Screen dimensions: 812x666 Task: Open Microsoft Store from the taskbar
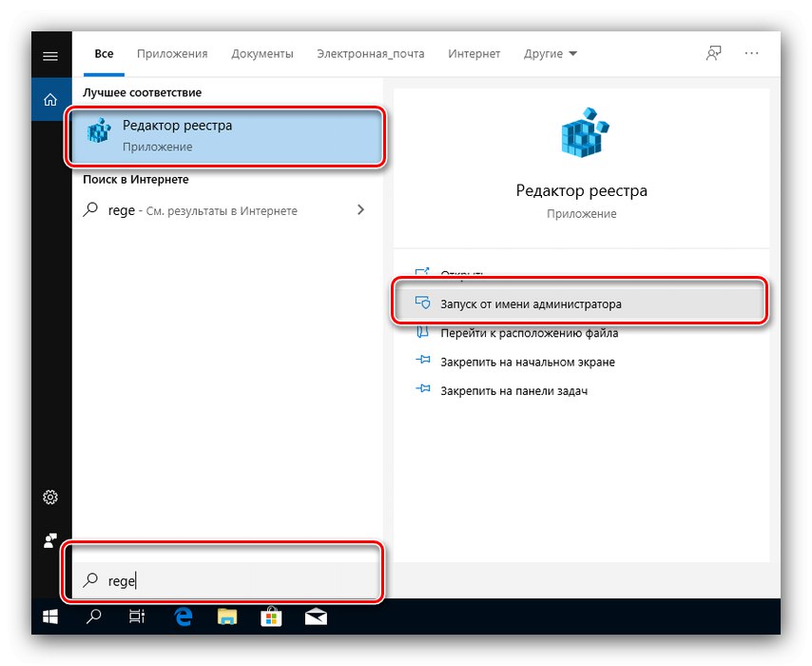[270, 617]
